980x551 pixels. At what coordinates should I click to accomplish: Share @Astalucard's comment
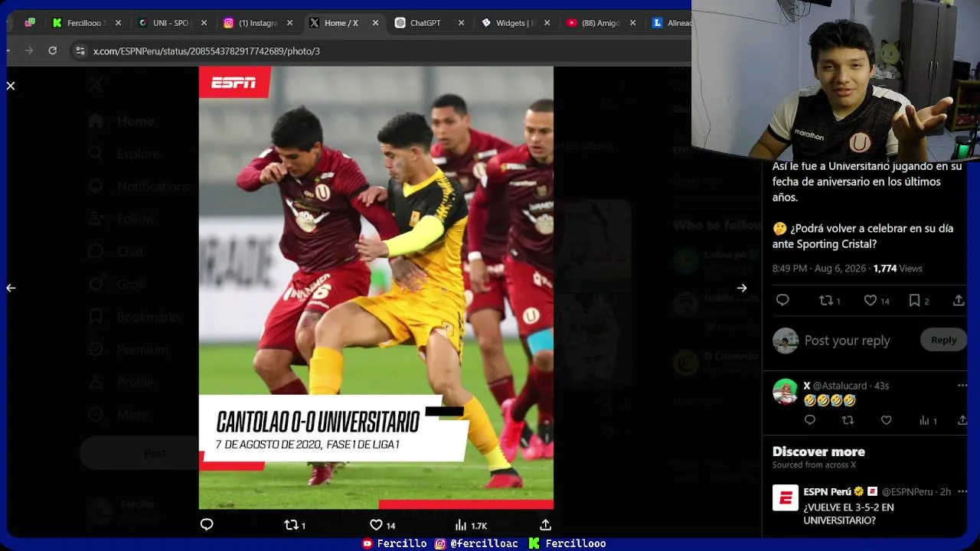click(x=962, y=420)
